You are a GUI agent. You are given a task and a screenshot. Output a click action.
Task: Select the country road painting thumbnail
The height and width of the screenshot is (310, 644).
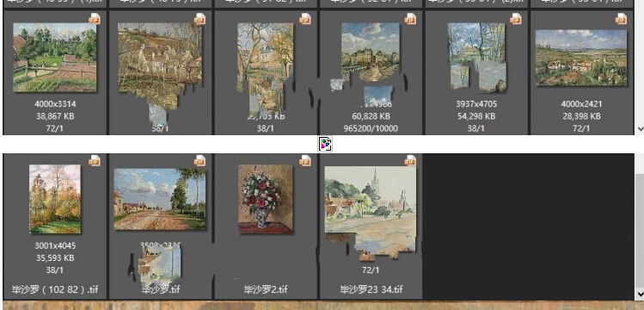[160, 199]
